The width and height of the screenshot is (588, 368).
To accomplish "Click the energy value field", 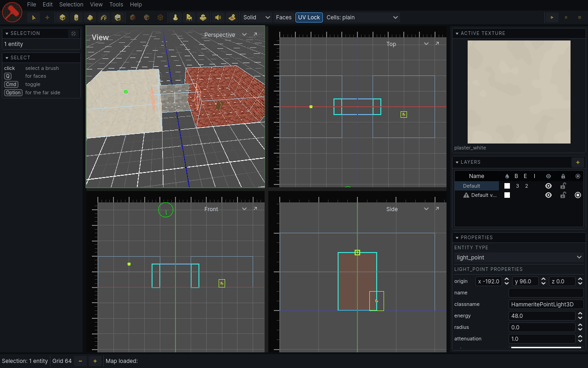I will pos(542,316).
